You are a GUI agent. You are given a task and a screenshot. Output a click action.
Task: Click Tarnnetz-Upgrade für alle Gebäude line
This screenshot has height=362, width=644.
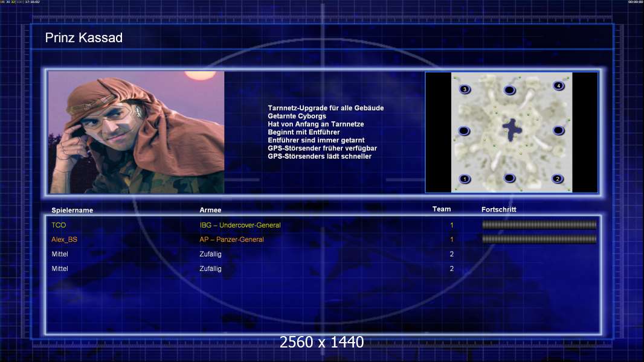326,108
